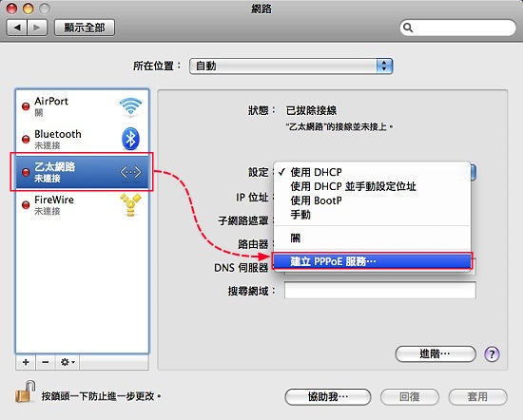Open help with the question mark button
The image size is (523, 420).
(x=492, y=353)
